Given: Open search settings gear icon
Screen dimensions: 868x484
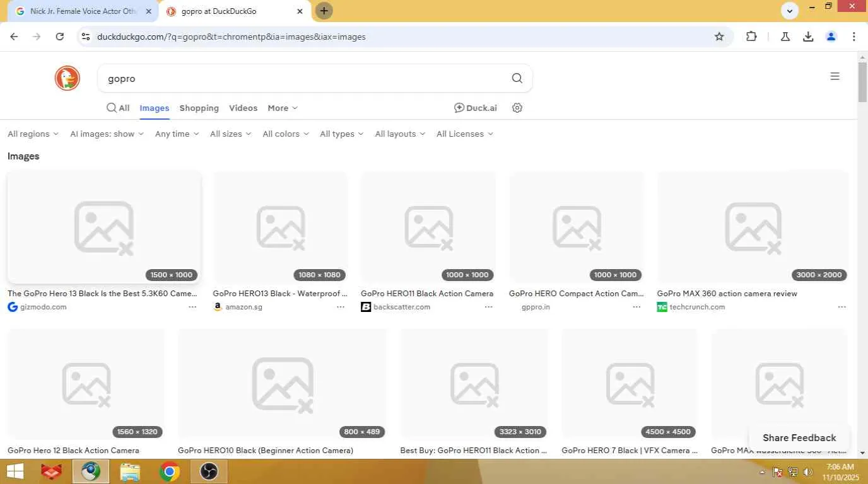Looking at the screenshot, I should (x=517, y=108).
